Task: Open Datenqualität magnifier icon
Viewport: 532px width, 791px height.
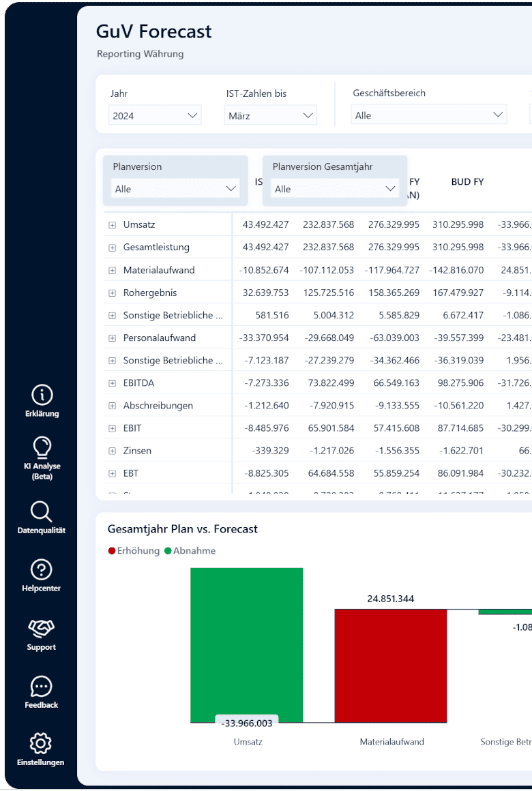Action: [42, 511]
